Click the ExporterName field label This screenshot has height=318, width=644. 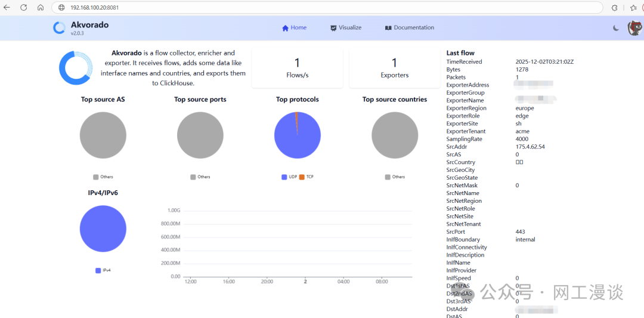click(466, 100)
